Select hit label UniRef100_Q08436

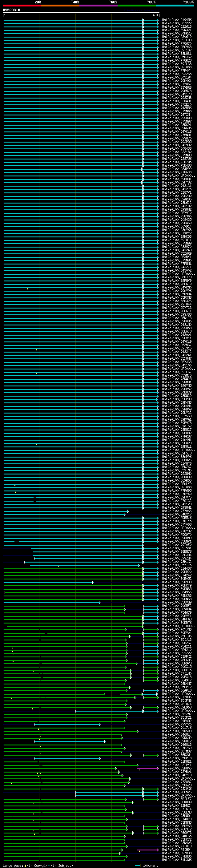(177, 149)
